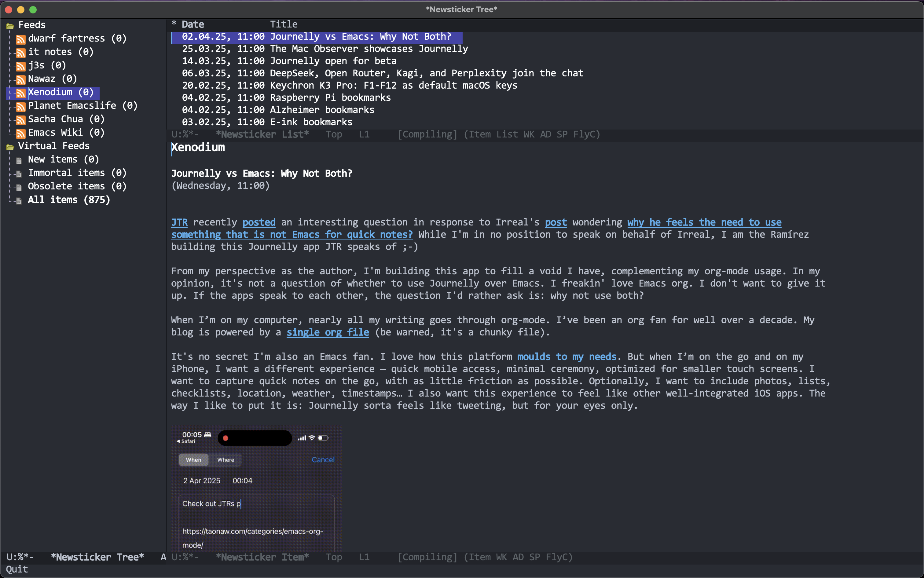Viewport: 924px width, 578px height.
Task: Maximize the Newsticker Tree window
Action: (x=33, y=9)
